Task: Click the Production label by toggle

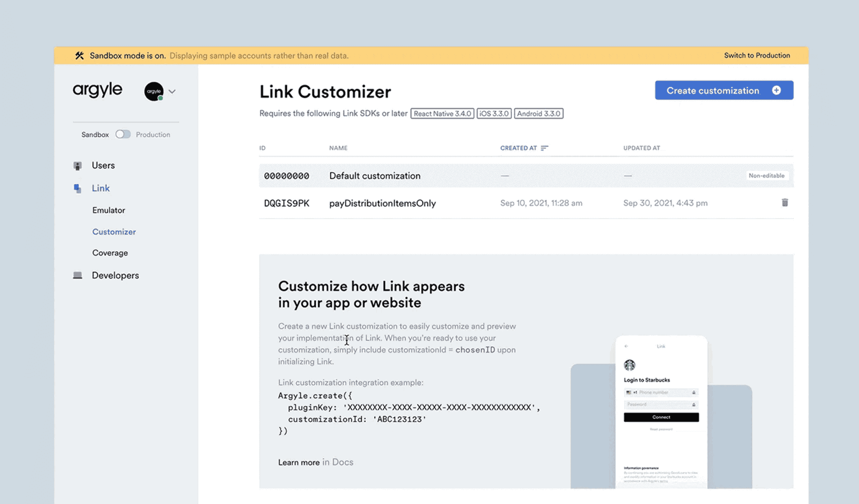Action: pos(153,134)
